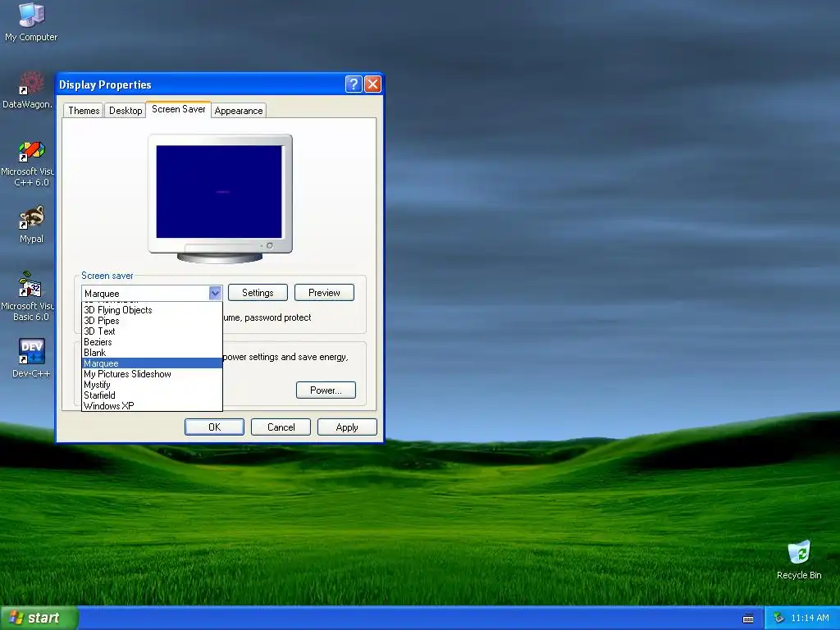This screenshot has width=840, height=630.
Task: Switch to the Desktop tab
Action: pos(126,111)
